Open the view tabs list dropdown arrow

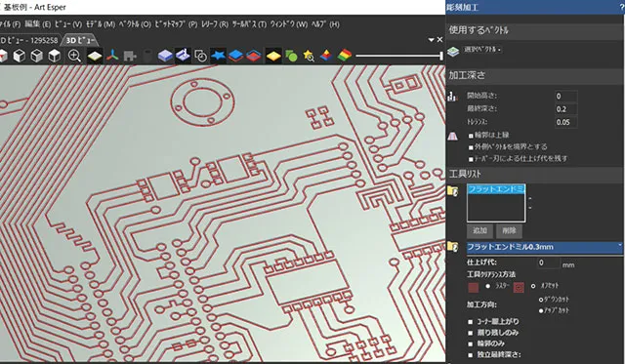tap(432, 40)
